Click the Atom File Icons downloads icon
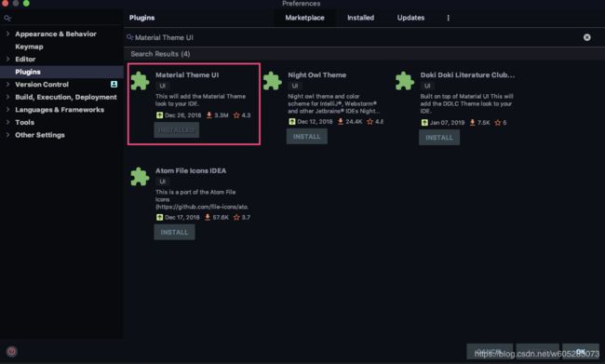The image size is (605, 364). pyautogui.click(x=208, y=217)
